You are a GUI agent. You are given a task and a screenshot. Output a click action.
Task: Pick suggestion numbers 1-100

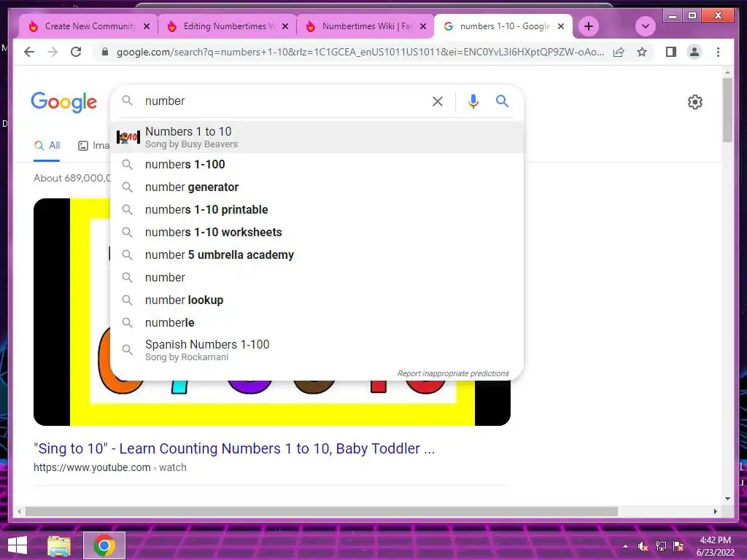[317, 164]
